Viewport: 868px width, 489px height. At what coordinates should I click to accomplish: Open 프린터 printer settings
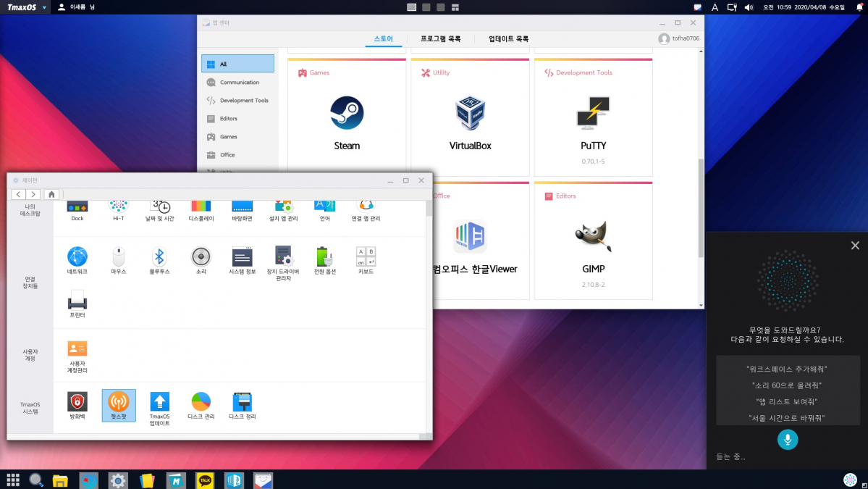pos(77,301)
